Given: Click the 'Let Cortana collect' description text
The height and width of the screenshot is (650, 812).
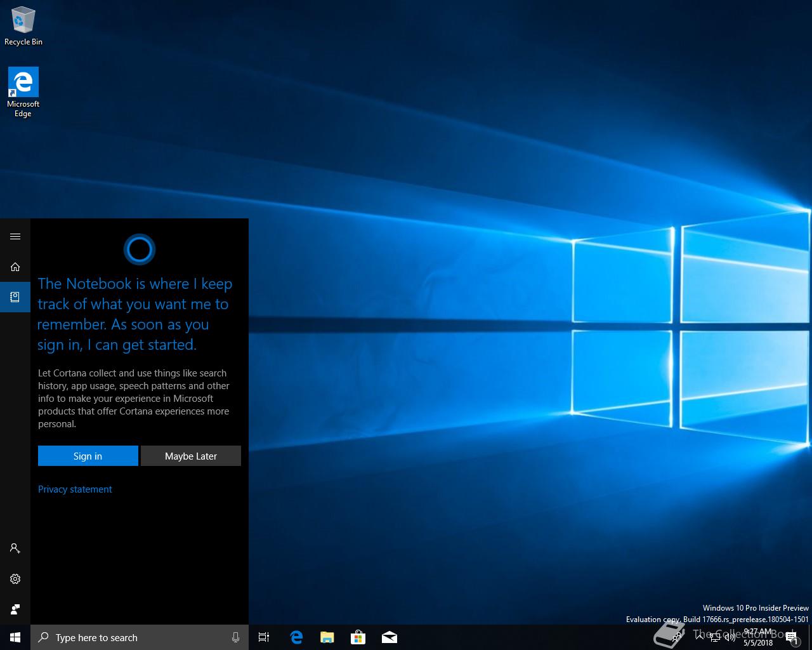Looking at the screenshot, I should [x=134, y=399].
